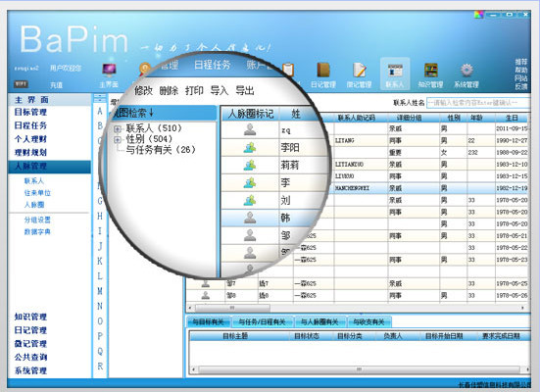Filter contacts by letter P
The image size is (540, 392).
pos(100,336)
